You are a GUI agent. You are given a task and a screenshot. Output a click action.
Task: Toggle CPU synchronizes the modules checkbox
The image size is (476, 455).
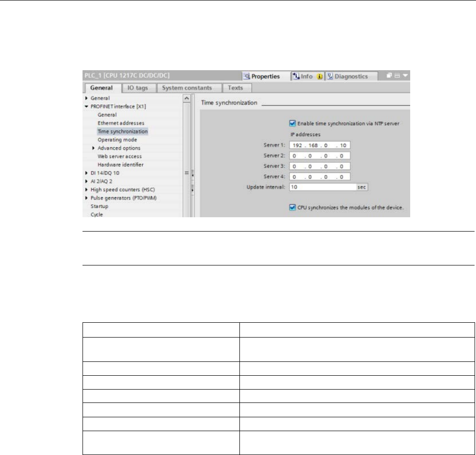pyautogui.click(x=292, y=208)
